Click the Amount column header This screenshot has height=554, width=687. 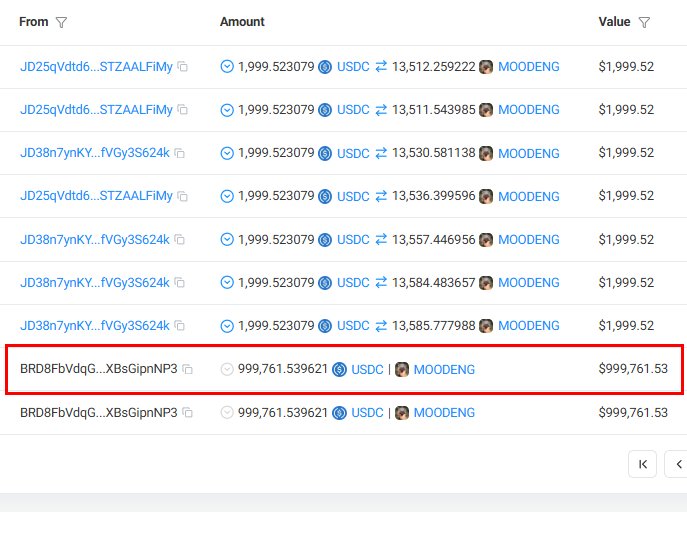pos(242,22)
